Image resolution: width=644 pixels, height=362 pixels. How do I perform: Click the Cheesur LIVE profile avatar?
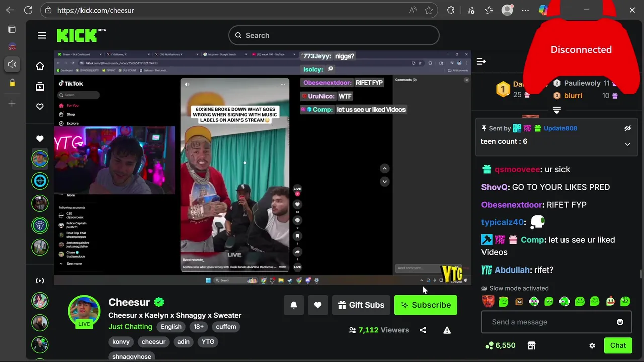coord(84,312)
